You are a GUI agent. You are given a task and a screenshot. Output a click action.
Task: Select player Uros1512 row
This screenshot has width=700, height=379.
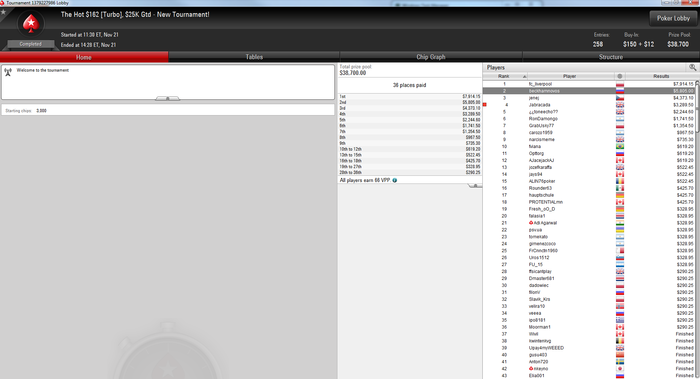589,258
